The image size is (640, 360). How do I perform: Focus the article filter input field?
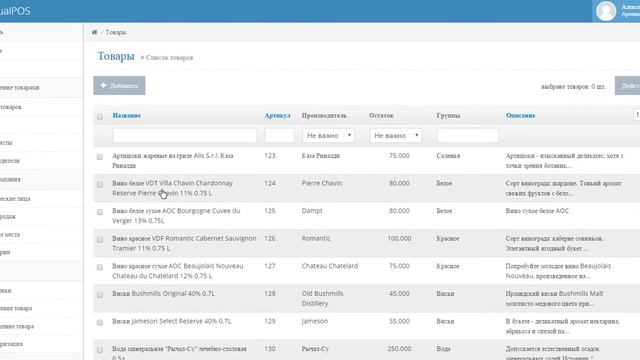pyautogui.click(x=279, y=136)
